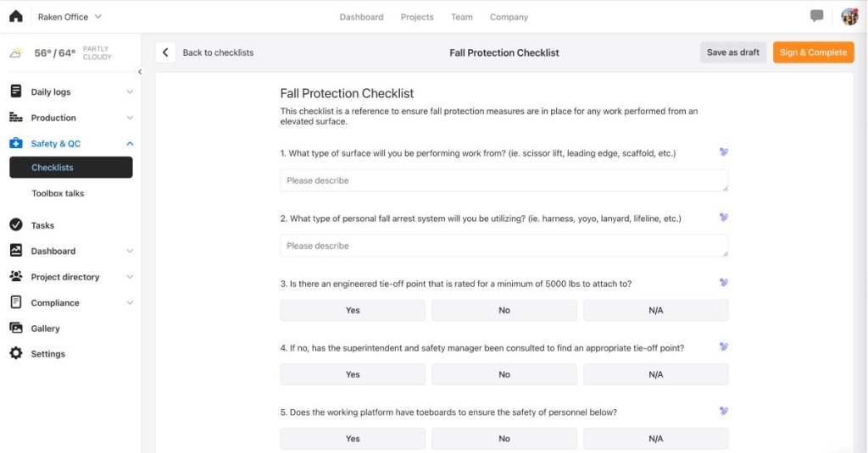Click the Save as draft button
The height and width of the screenshot is (453, 868).
[x=733, y=52]
